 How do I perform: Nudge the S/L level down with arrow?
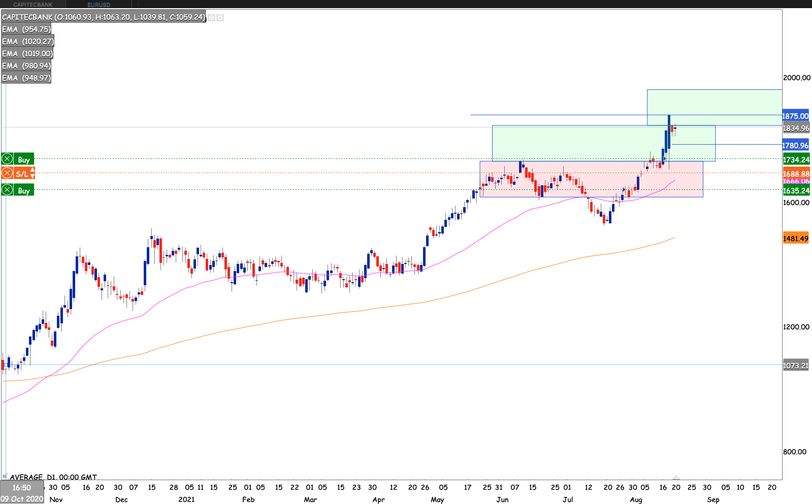[33, 177]
